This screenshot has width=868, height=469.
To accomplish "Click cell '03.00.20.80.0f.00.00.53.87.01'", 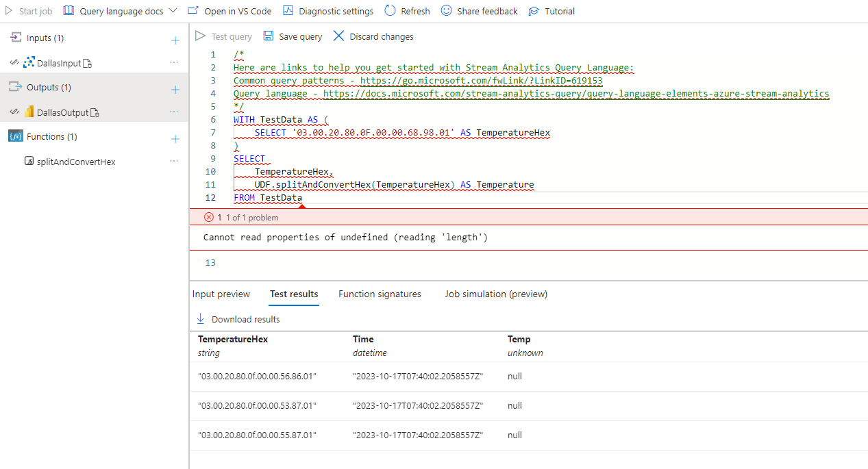I will [x=258, y=406].
